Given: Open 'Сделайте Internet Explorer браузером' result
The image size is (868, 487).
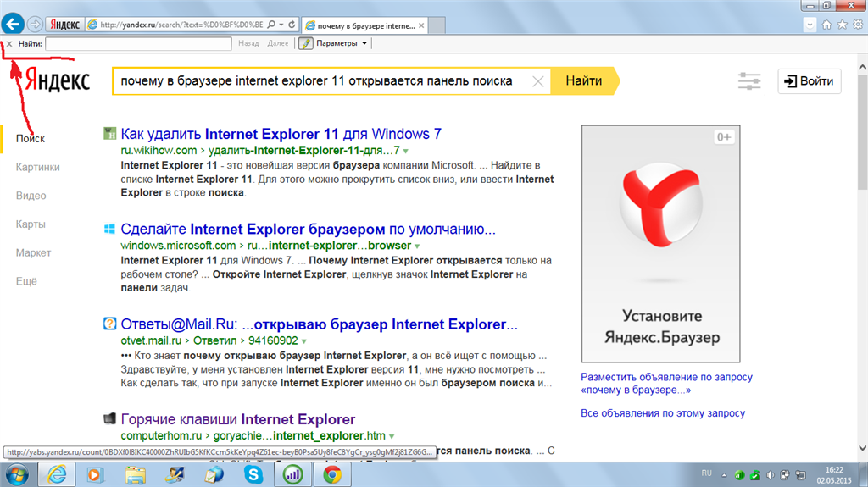Looking at the screenshot, I should tap(308, 230).
